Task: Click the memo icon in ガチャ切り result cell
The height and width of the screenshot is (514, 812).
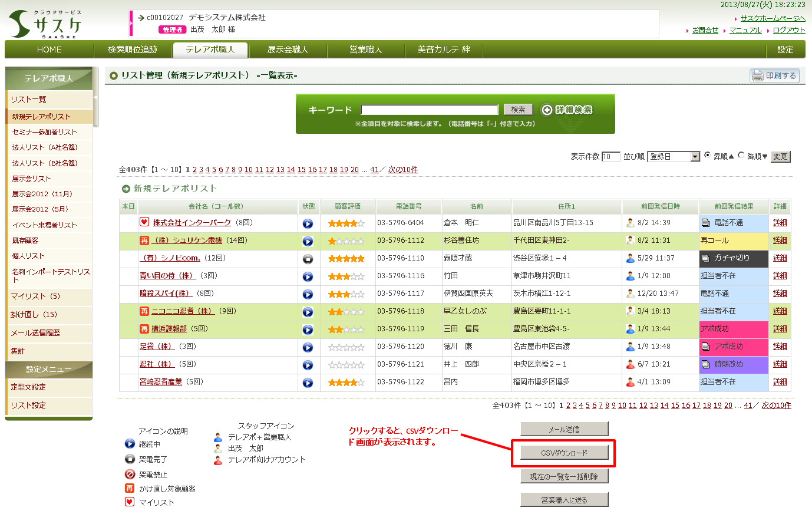Action: (x=705, y=258)
